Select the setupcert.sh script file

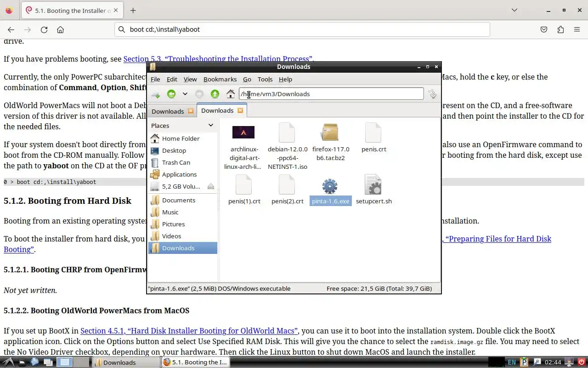(x=373, y=189)
